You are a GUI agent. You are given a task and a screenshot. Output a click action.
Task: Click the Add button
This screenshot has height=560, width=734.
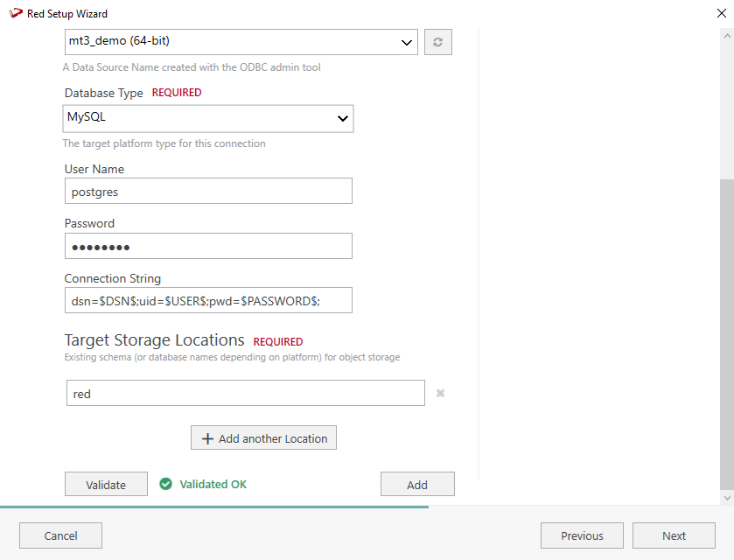click(417, 485)
